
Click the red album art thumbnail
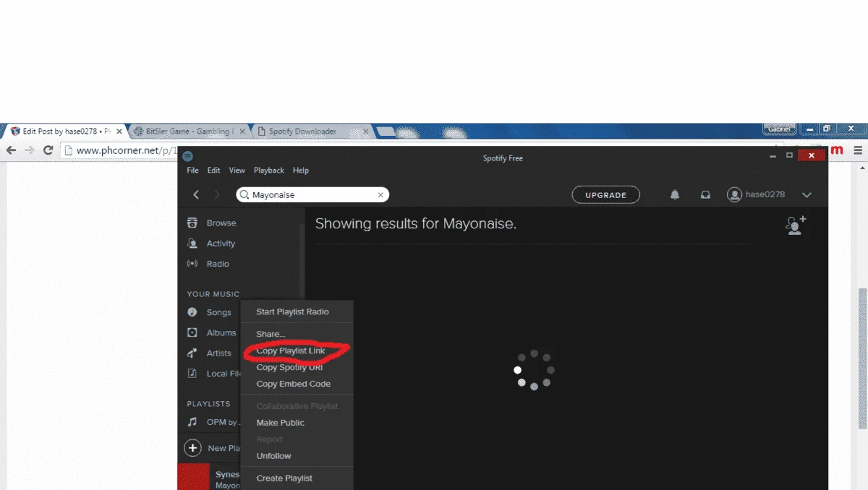click(x=193, y=477)
